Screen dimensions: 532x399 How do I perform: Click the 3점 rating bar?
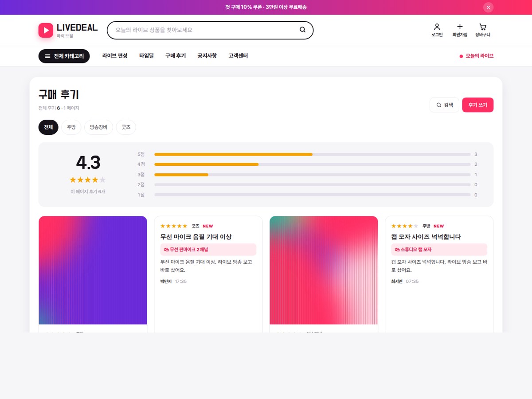click(313, 175)
